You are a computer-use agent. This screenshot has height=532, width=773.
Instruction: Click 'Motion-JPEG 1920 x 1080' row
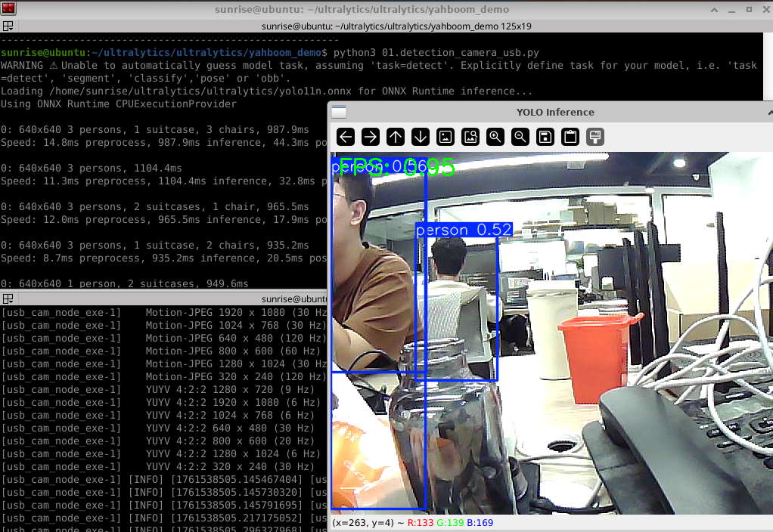(x=163, y=312)
